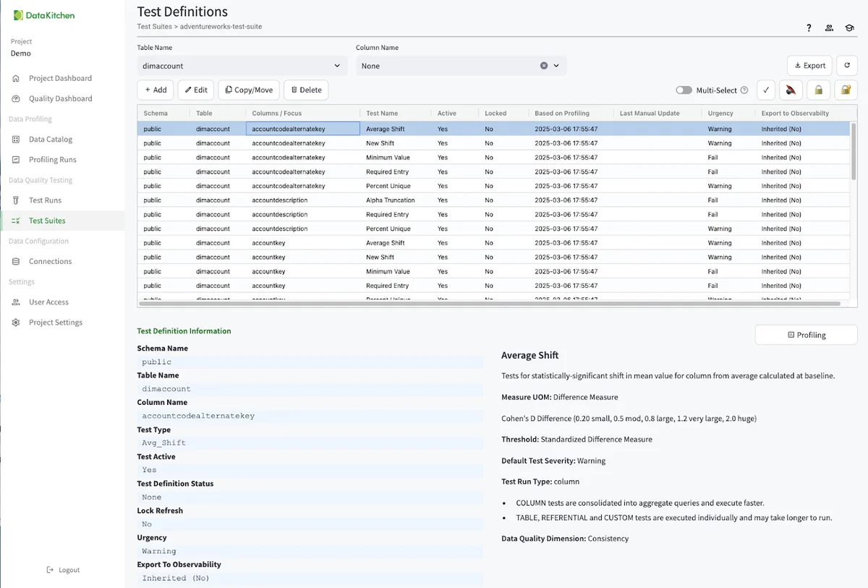The height and width of the screenshot is (588, 868).
Task: Click the graduation cap training icon
Action: pos(849,28)
